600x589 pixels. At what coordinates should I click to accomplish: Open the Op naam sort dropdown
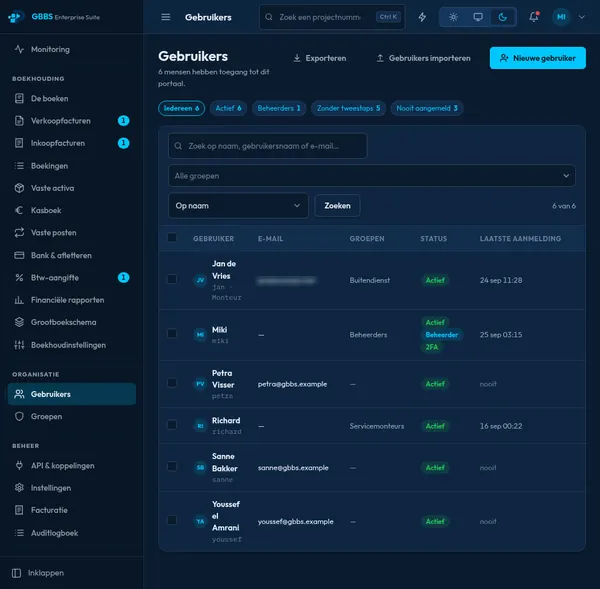click(x=238, y=206)
